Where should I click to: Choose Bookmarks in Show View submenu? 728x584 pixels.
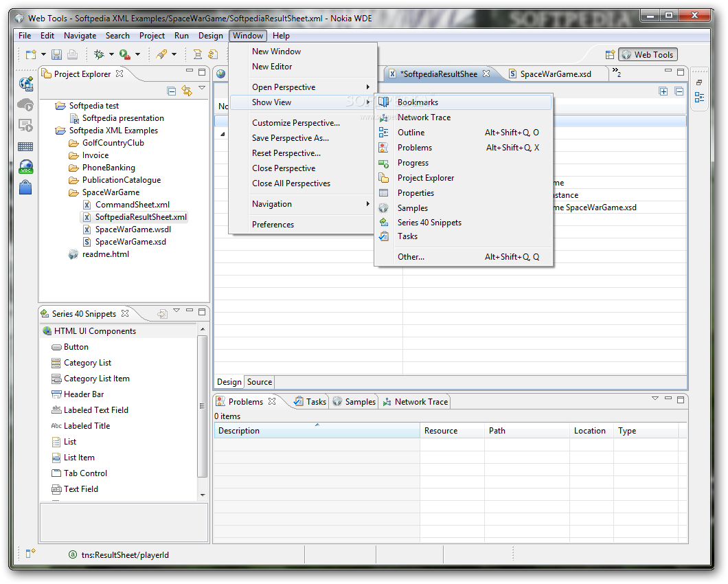pyautogui.click(x=464, y=102)
